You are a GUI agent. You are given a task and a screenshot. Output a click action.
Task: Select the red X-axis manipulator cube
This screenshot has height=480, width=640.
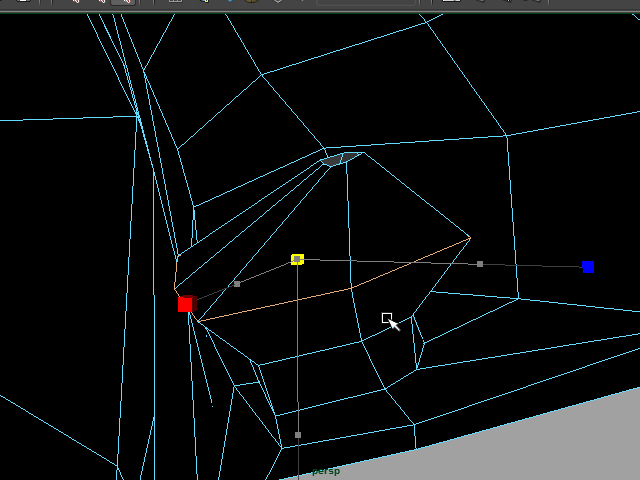[187, 304]
